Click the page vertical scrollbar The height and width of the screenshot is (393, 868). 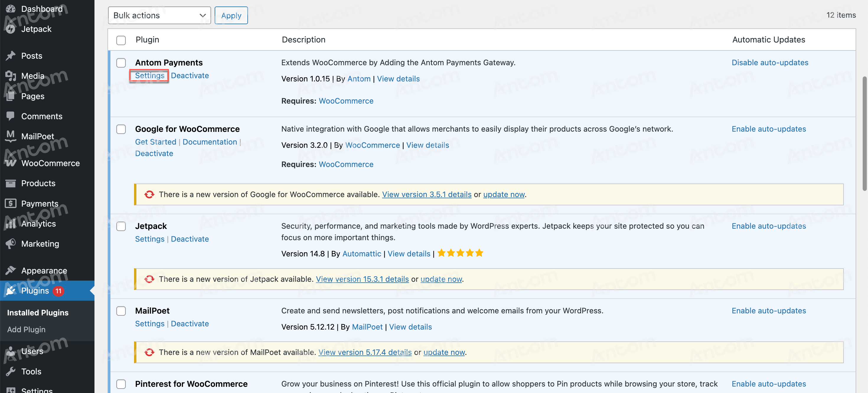point(865,134)
